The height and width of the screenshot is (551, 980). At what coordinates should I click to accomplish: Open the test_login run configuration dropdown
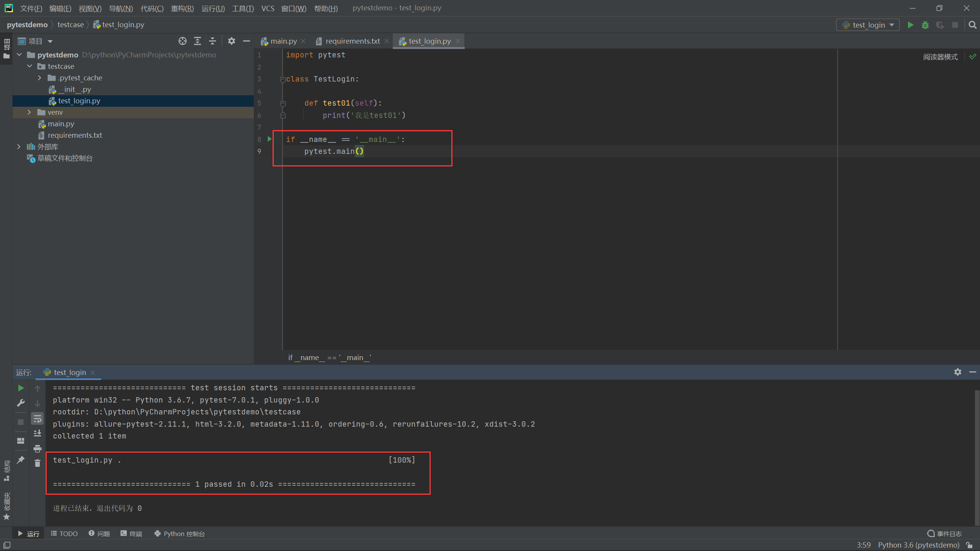(x=868, y=25)
